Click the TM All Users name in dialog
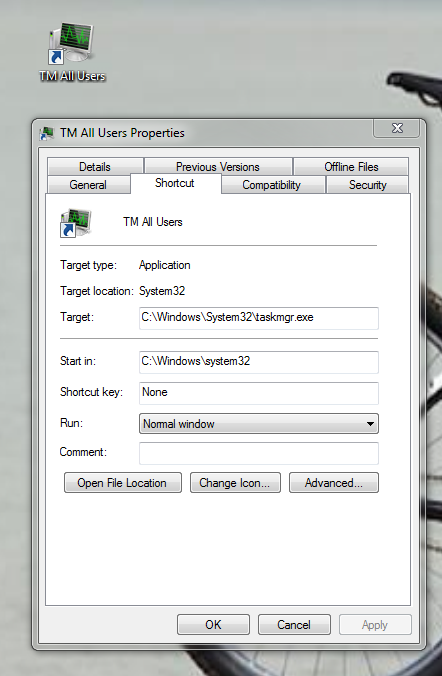442x676 pixels. point(153,222)
